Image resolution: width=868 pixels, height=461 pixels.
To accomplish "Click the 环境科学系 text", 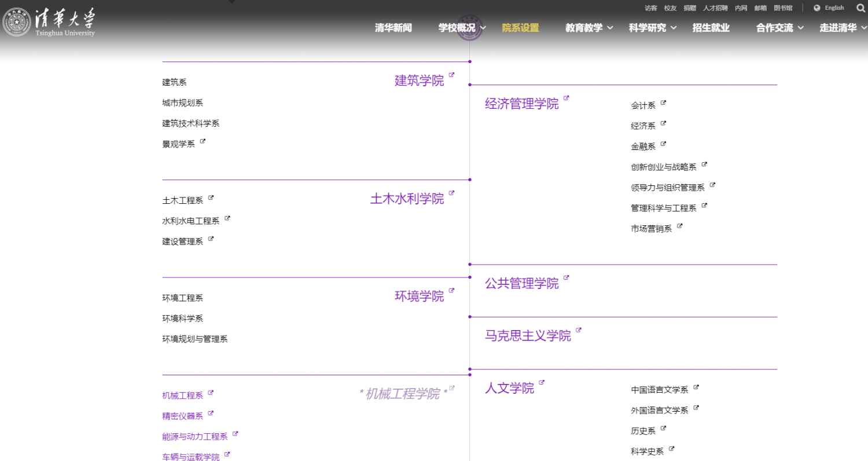I will point(183,319).
